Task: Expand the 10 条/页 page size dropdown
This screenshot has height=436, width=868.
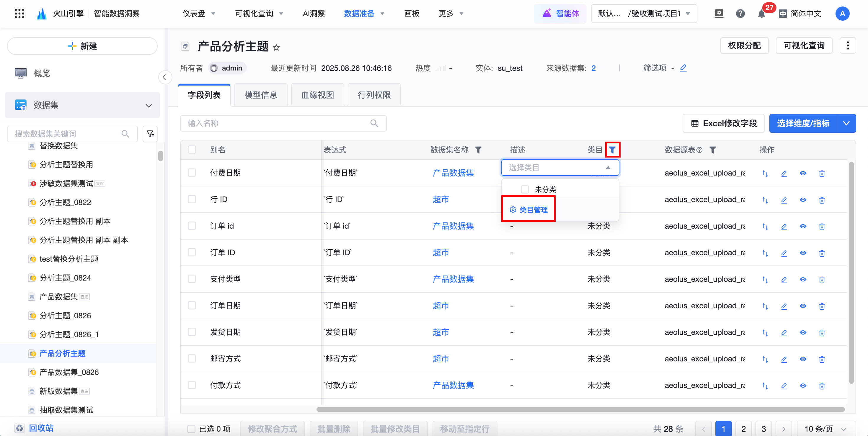Action: click(x=825, y=429)
